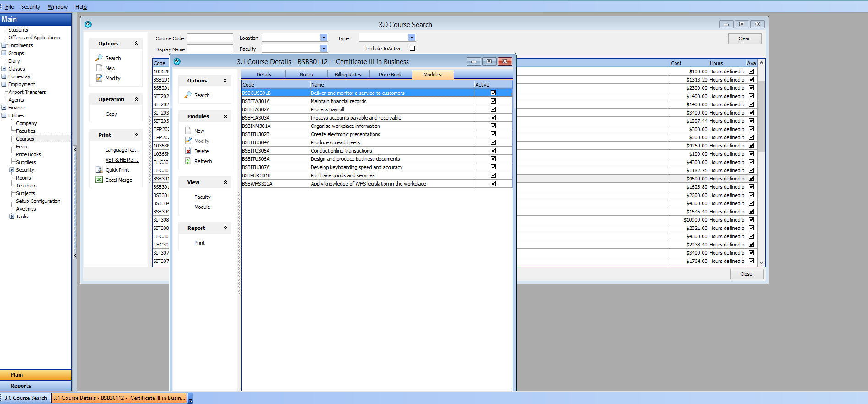
Task: Click the Quick Print icon
Action: pyautogui.click(x=99, y=170)
